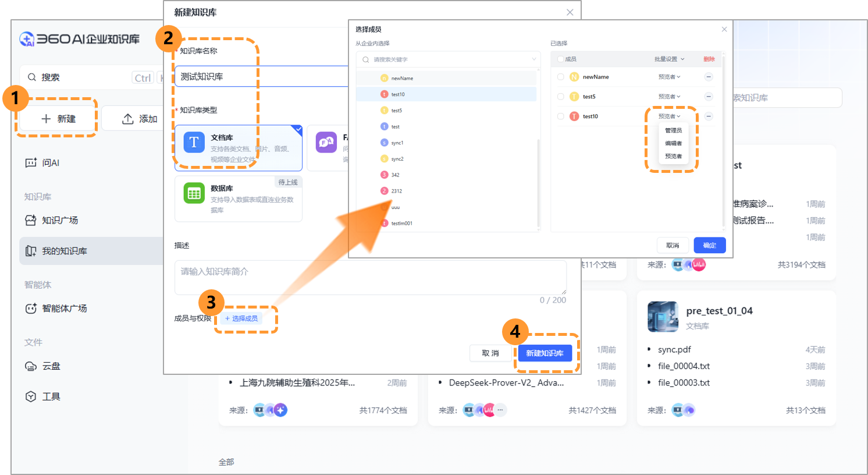This screenshot has height=475, width=868.
Task: Click the blue 新建知识库 button
Action: 545,353
